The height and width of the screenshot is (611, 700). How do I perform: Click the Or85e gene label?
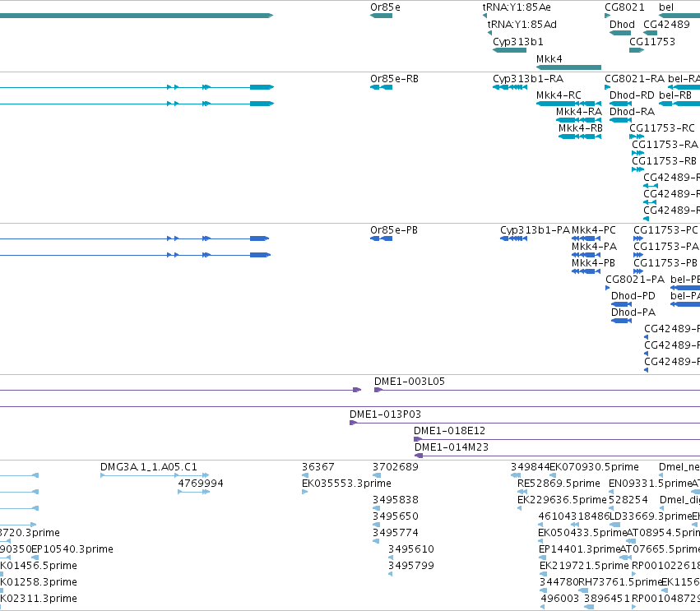(385, 7)
